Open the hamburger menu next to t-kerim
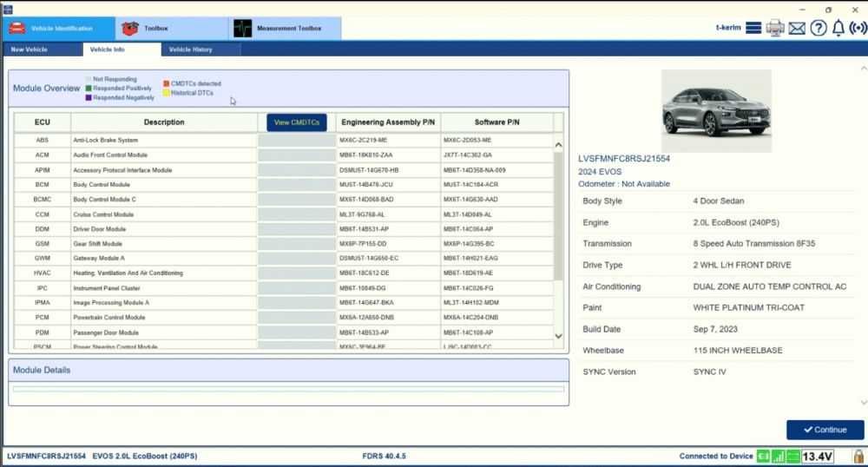868x467 pixels. [753, 28]
